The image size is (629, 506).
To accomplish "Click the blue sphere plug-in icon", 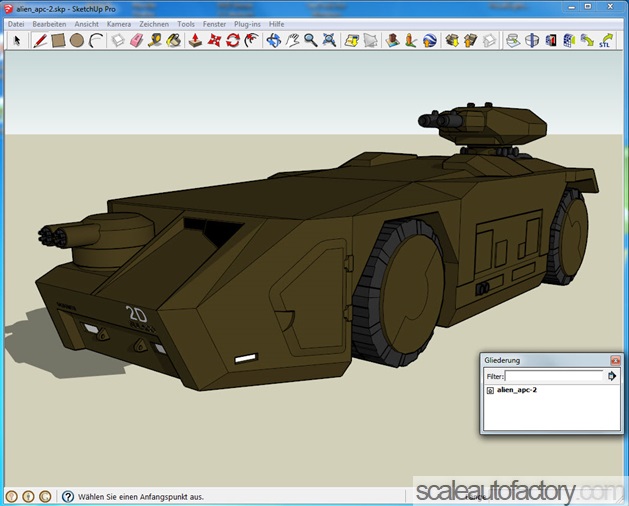I will coord(532,41).
